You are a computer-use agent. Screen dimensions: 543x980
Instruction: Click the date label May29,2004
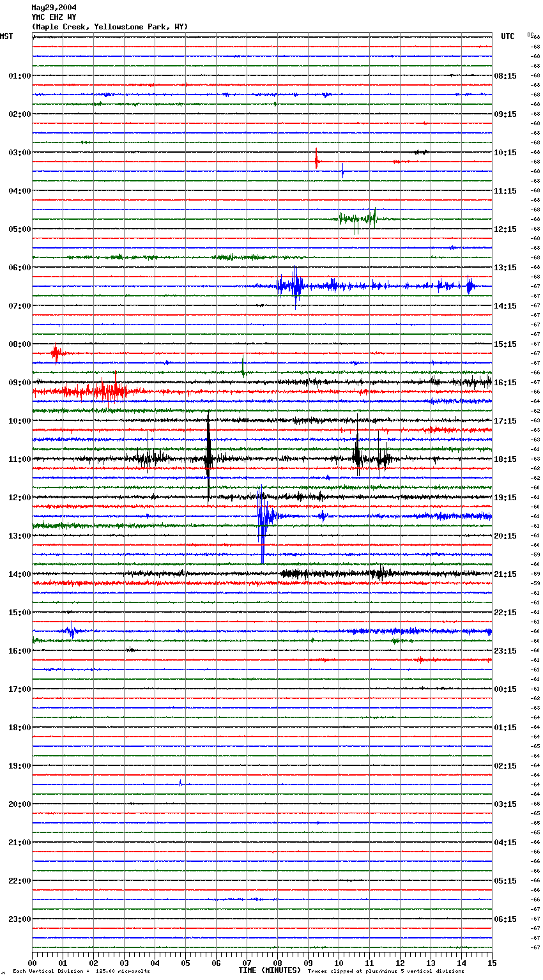coord(54,8)
